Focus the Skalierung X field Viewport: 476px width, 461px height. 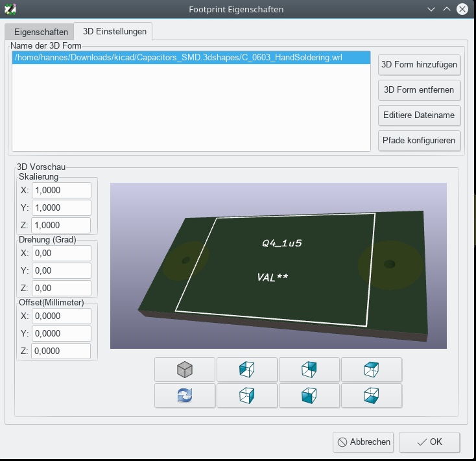[62, 190]
